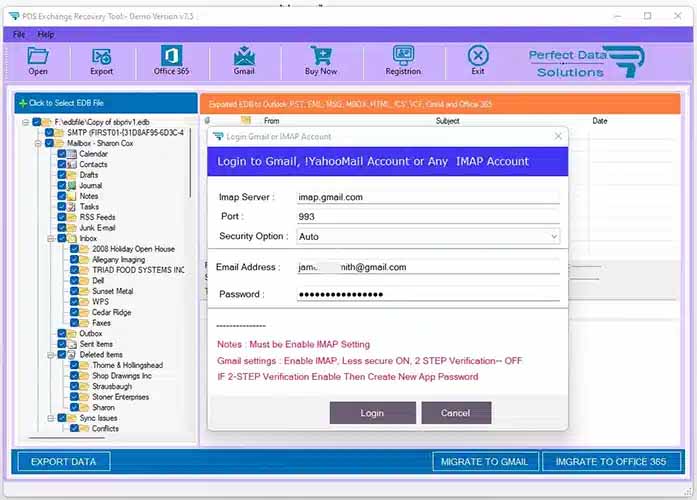Click the Date column header
The image size is (697, 500).
pos(600,121)
